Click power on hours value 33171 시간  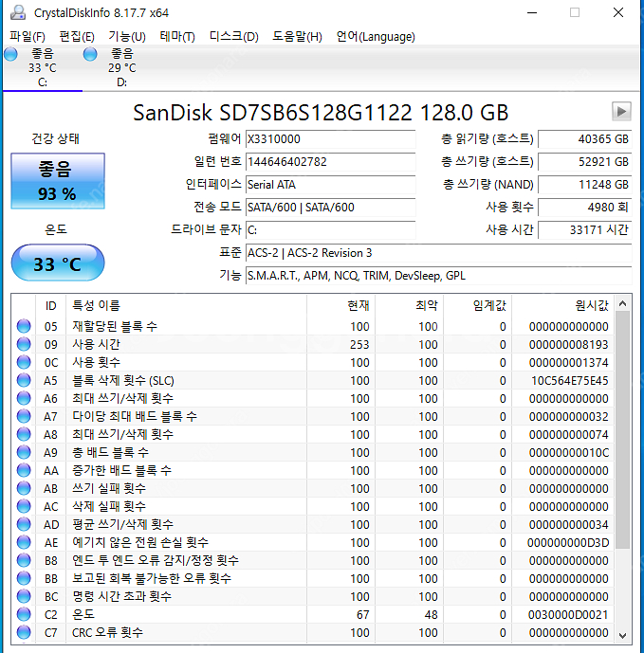585,230
